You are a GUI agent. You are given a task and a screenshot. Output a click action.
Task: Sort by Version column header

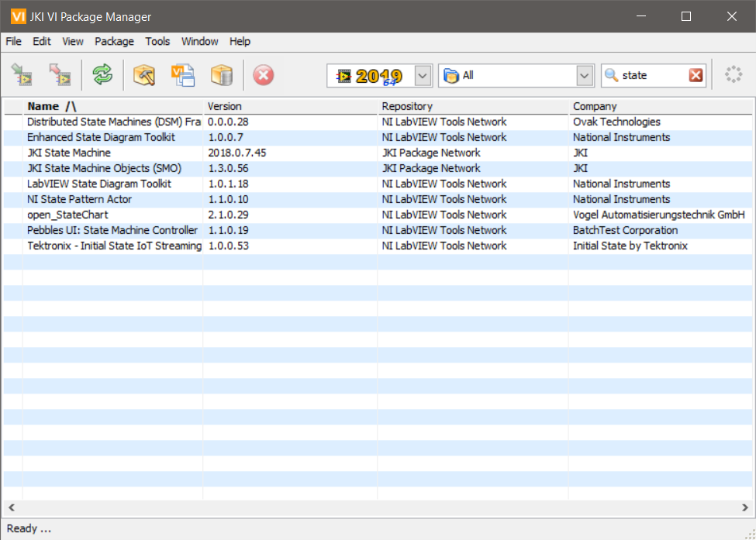point(291,106)
